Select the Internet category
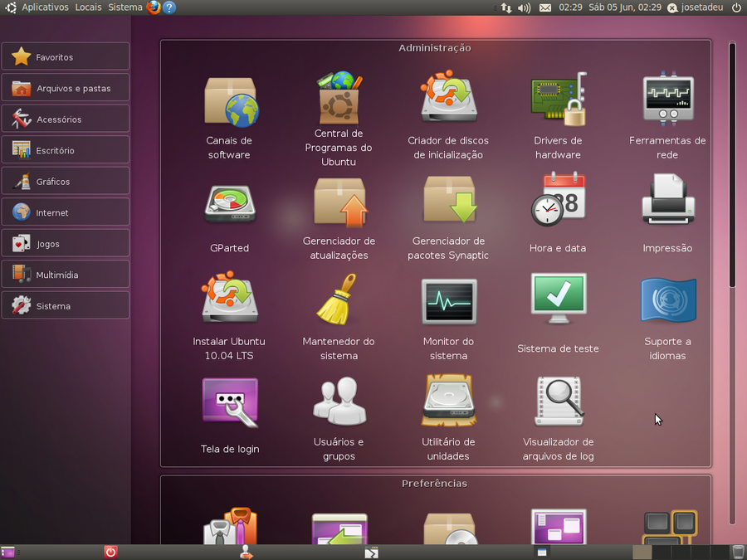 coord(66,212)
